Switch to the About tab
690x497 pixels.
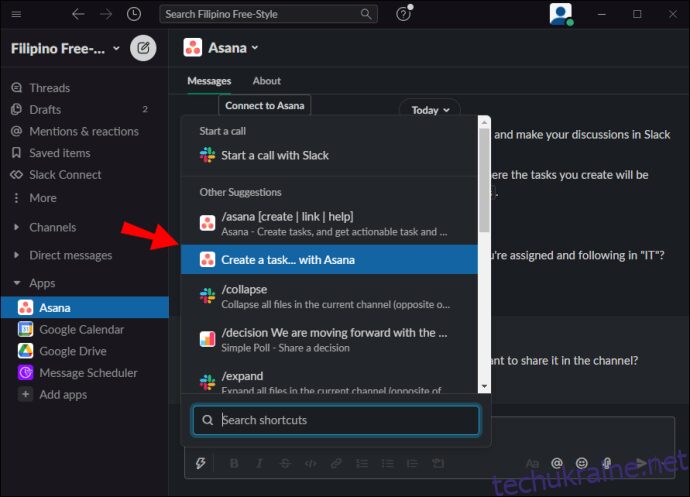pyautogui.click(x=267, y=81)
